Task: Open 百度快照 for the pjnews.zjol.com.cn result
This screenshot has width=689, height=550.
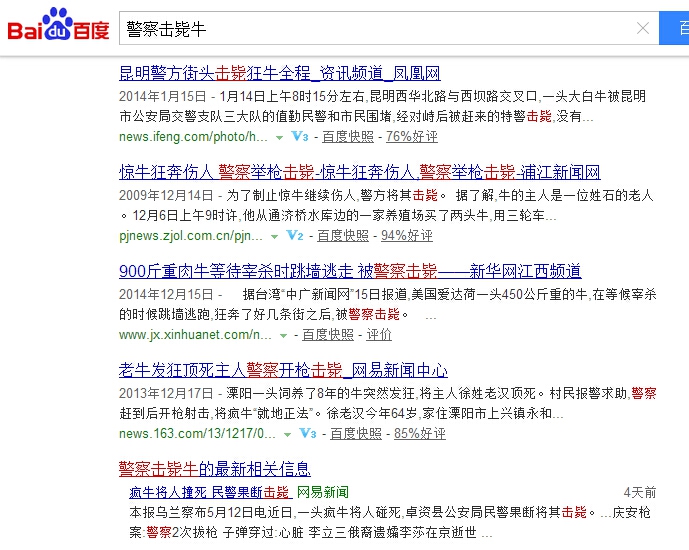Action: click(343, 235)
